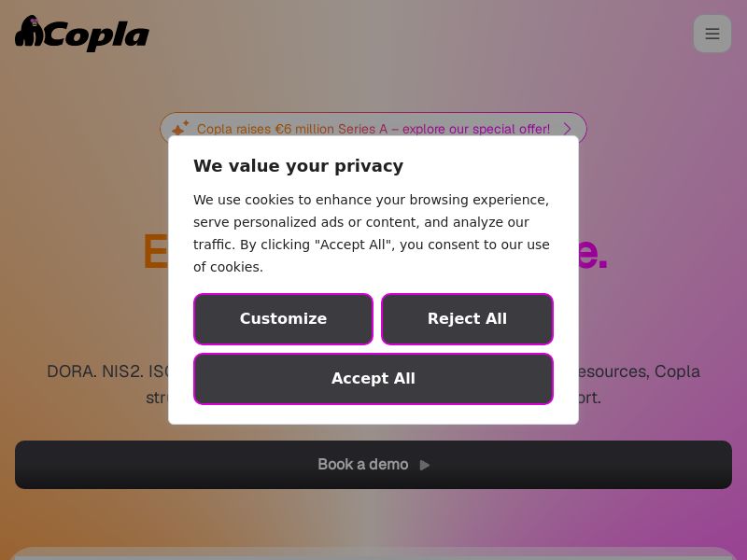Image resolution: width=747 pixels, height=560 pixels.
Task: Open the menu via the three-line icon
Action: tap(712, 34)
